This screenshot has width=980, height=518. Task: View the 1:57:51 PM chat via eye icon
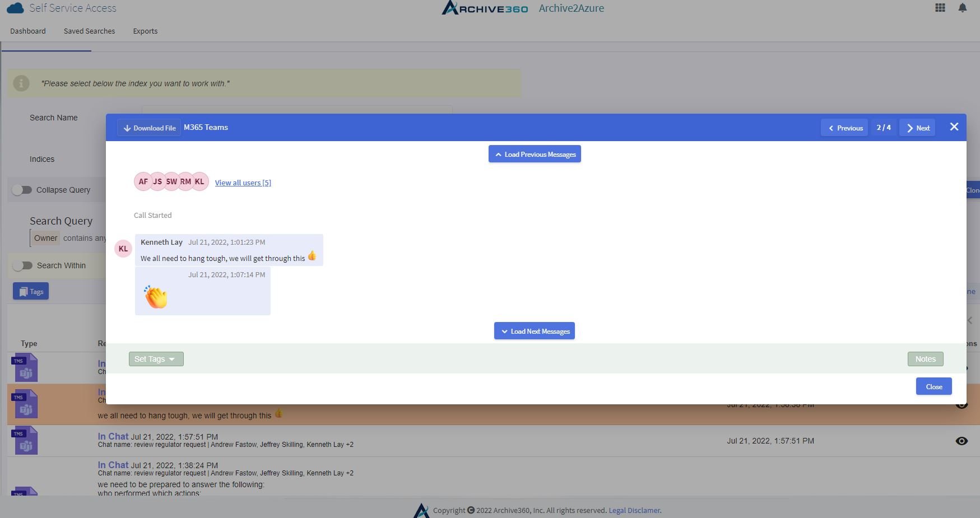point(962,441)
